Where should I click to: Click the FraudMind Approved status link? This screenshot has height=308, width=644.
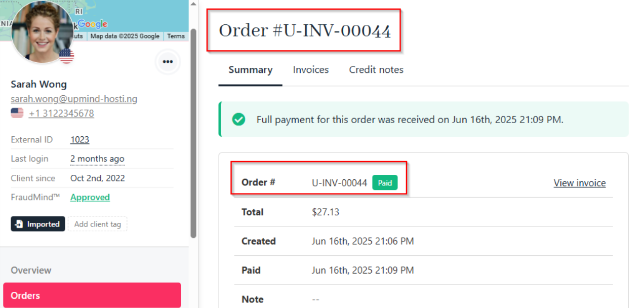(90, 198)
